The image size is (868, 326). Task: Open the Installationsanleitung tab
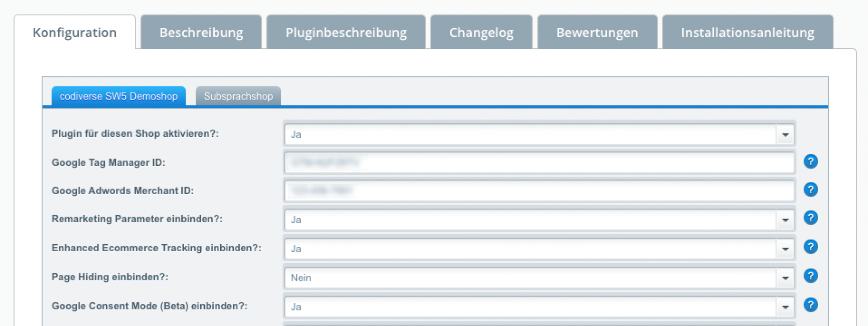point(748,32)
